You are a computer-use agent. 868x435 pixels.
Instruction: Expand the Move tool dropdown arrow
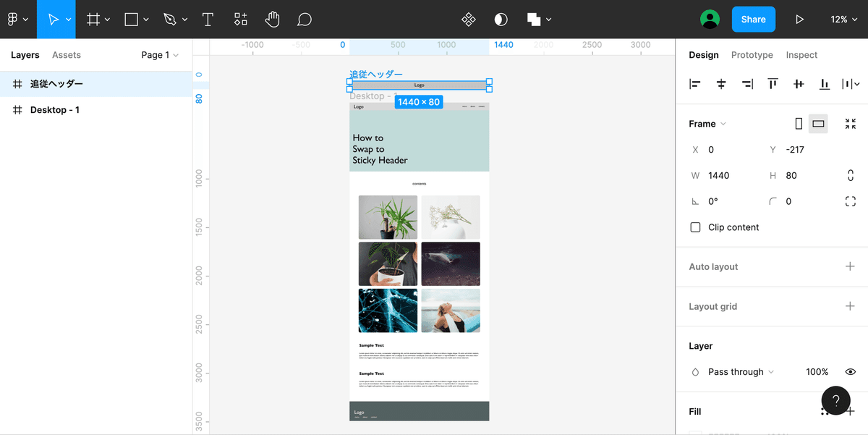[69, 20]
